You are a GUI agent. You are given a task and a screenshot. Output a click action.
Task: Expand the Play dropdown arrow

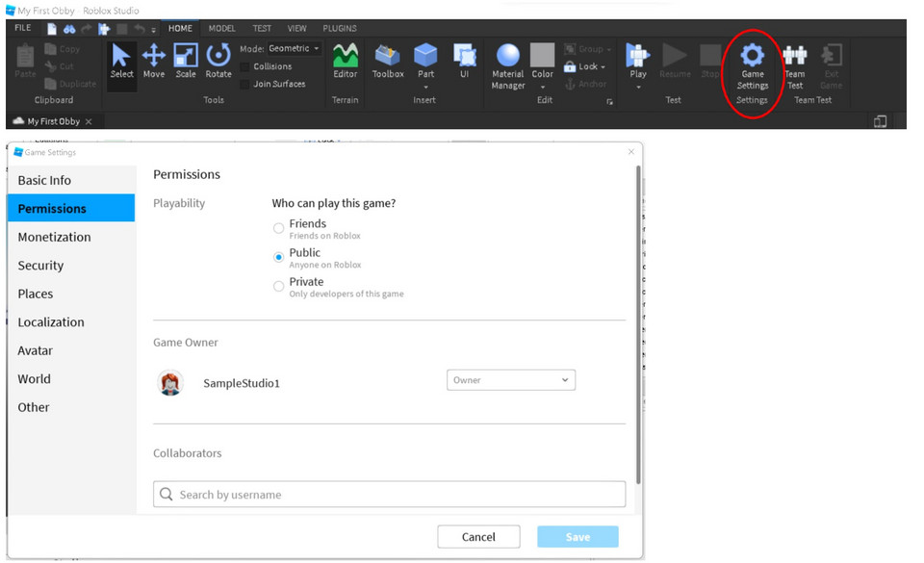click(637, 87)
